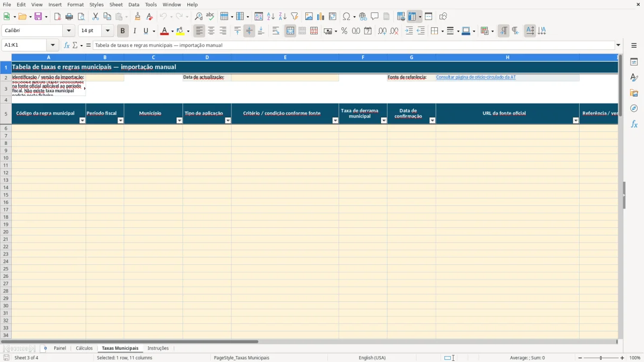The image size is (644, 362).
Task: Click the formula input line
Action: 354,46
